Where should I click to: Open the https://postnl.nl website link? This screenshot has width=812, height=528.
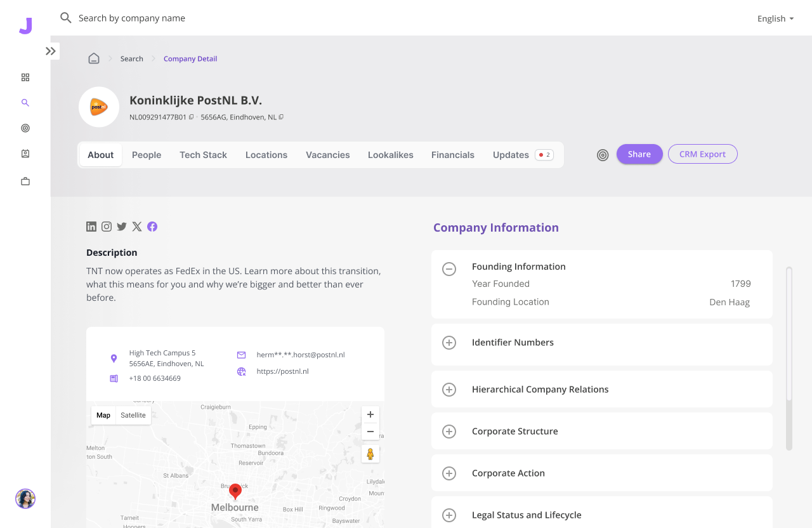(282, 372)
